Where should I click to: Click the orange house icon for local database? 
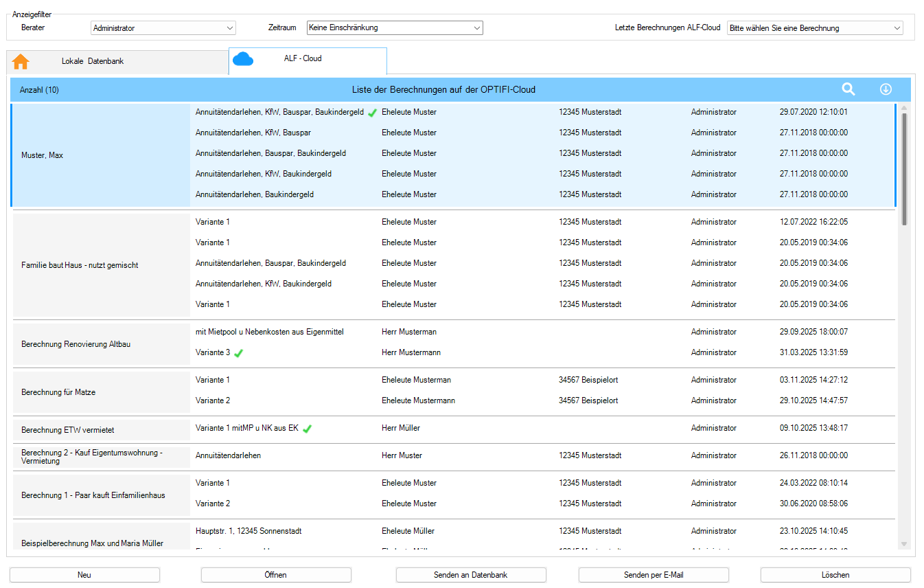[21, 62]
